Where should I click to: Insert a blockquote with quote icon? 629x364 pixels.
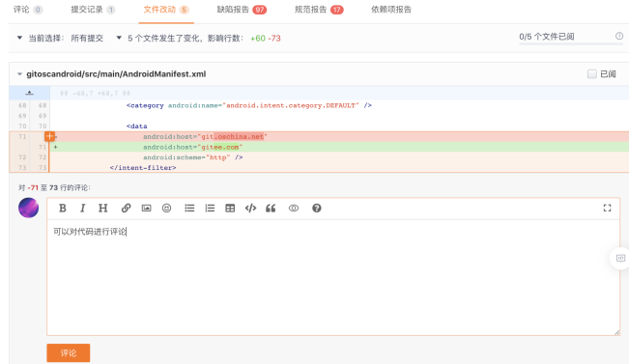click(x=271, y=208)
